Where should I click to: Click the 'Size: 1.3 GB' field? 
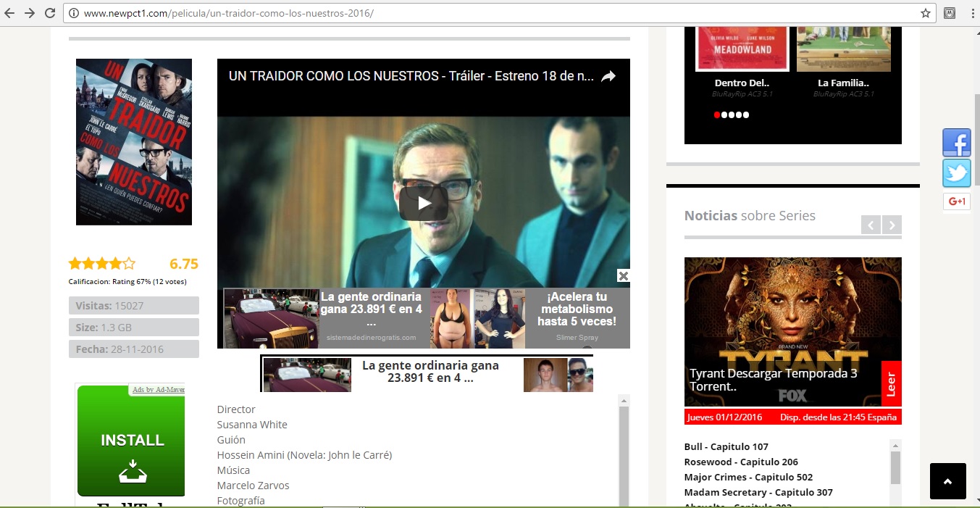[134, 328]
